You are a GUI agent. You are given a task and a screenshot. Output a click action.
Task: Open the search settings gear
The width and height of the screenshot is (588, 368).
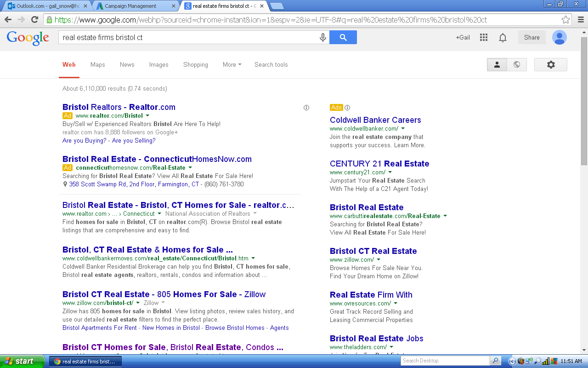point(551,65)
